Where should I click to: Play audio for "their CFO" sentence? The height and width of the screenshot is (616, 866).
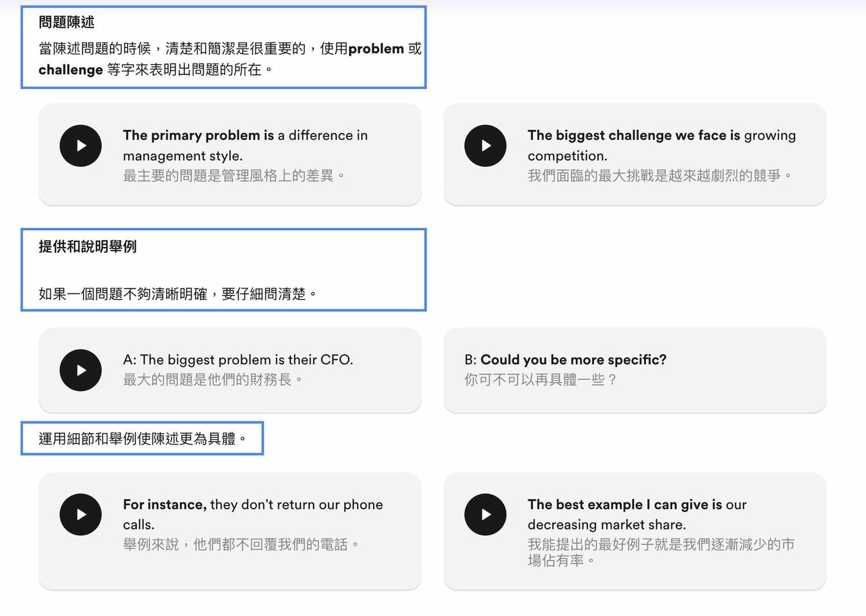point(81,370)
